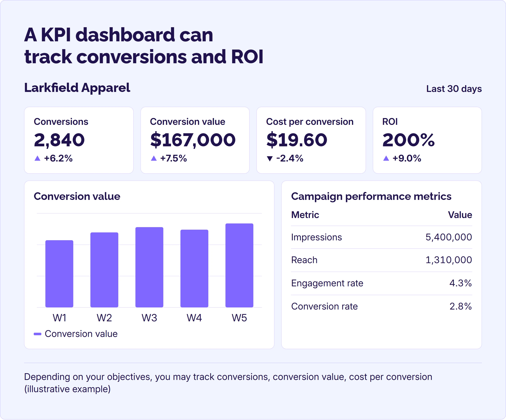Click the 'Engagement rate' row label

pos(327,283)
